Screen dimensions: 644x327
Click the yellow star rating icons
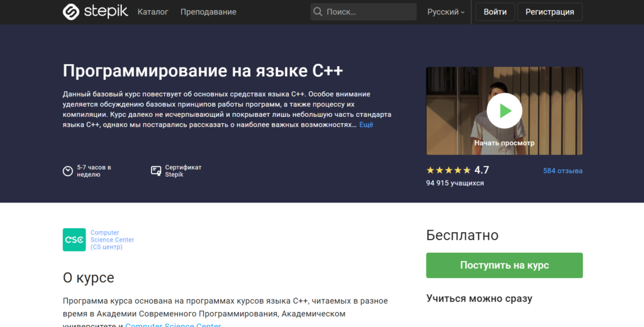pyautogui.click(x=448, y=170)
